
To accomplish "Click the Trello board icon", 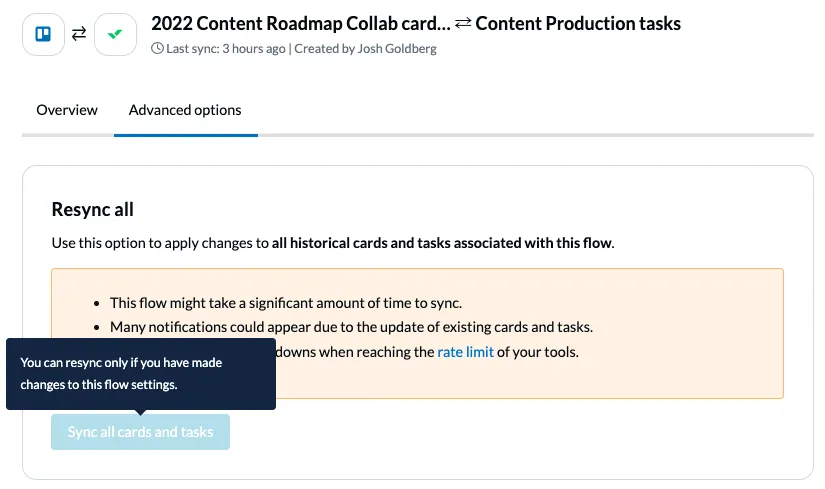I will 43,35.
